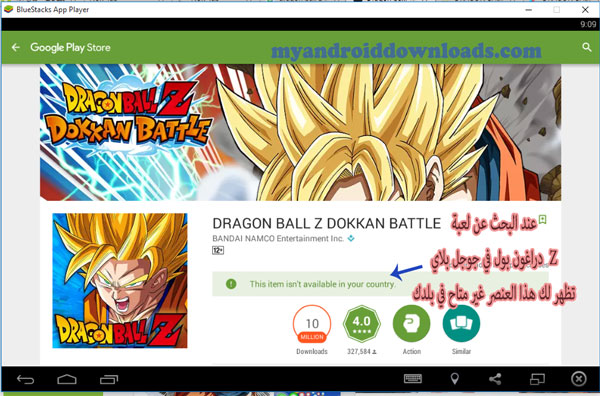View the 4.0 star rating badge

pos(362,324)
